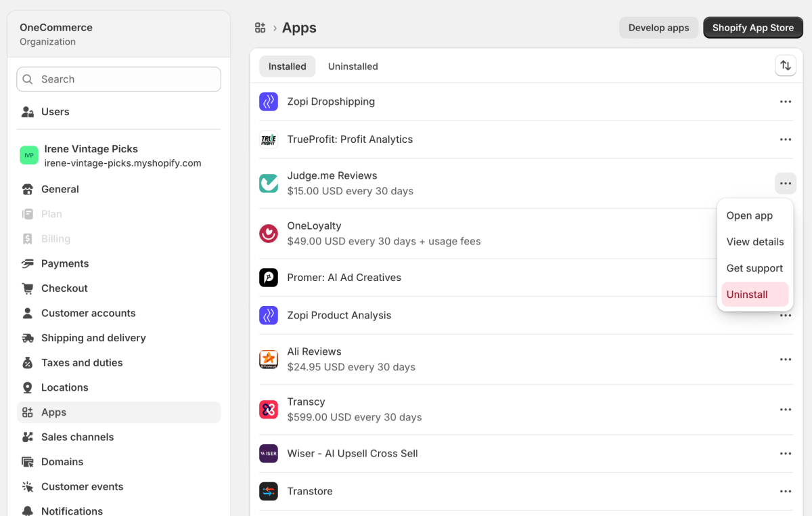This screenshot has height=516, width=812.
Task: Choose Uninstall from the dropdown menu
Action: (754, 295)
